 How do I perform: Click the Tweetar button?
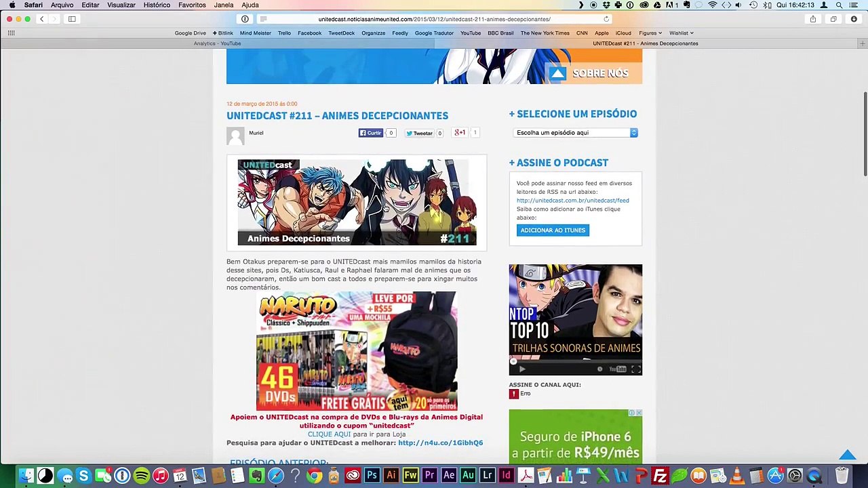tap(420, 133)
